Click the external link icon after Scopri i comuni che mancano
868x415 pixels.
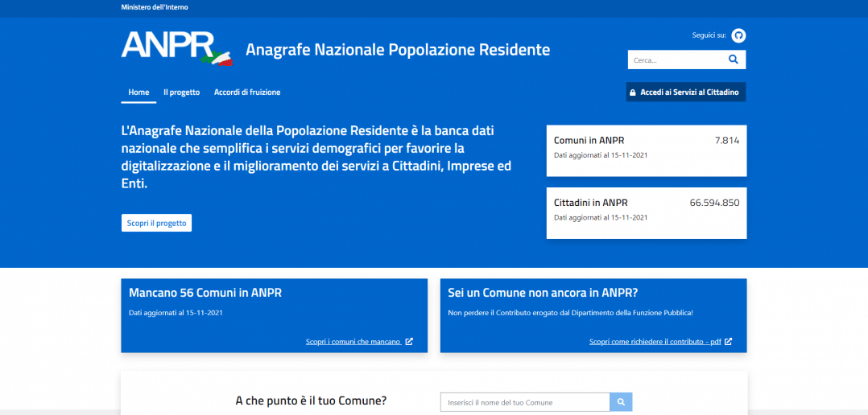pos(409,342)
